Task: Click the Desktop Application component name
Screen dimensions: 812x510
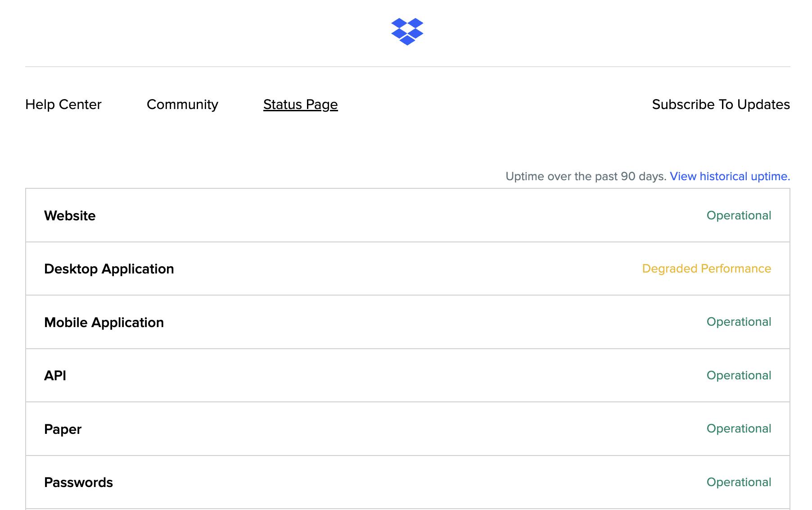Action: pos(109,269)
